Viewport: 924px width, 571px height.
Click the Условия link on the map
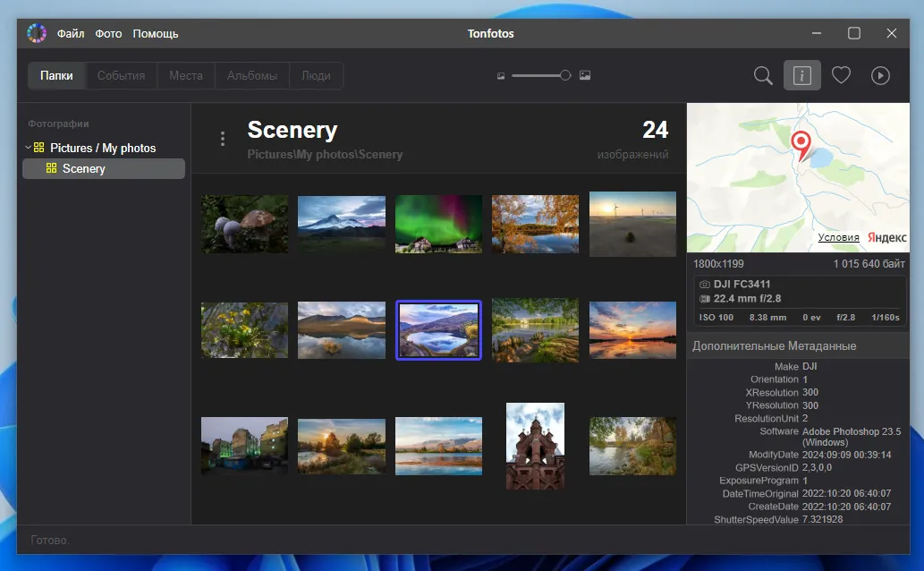click(x=838, y=238)
